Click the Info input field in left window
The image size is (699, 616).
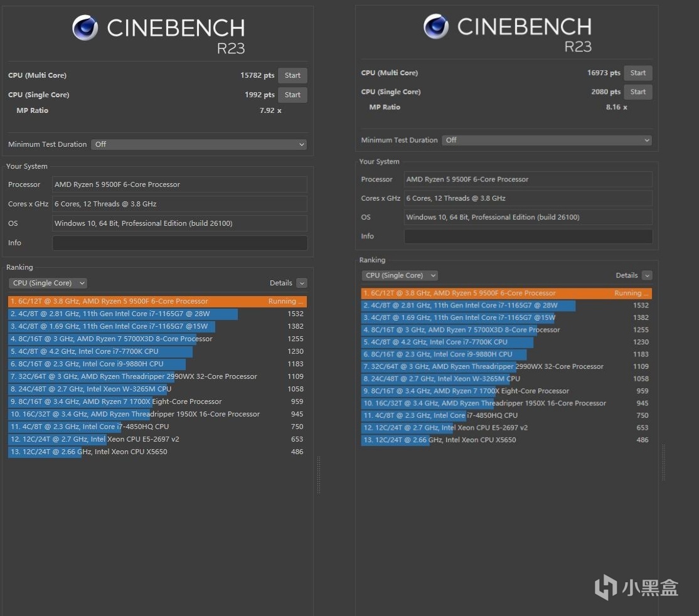tap(179, 243)
